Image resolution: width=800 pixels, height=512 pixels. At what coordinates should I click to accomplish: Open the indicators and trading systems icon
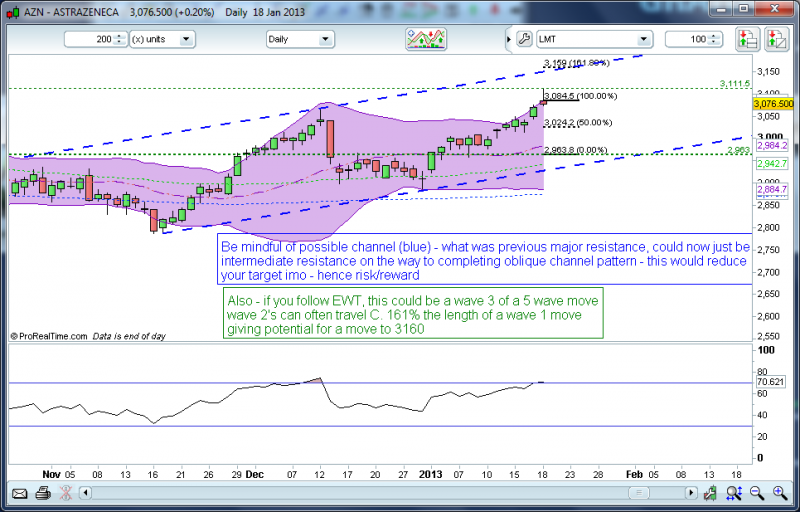point(425,39)
